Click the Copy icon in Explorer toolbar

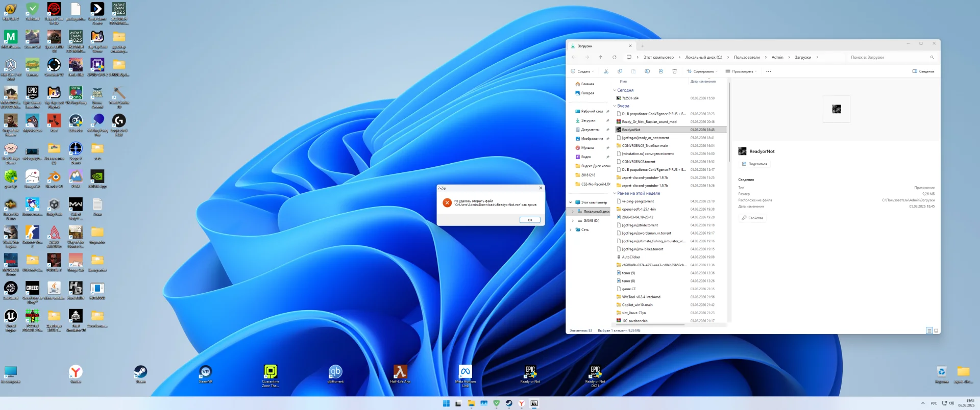click(620, 71)
